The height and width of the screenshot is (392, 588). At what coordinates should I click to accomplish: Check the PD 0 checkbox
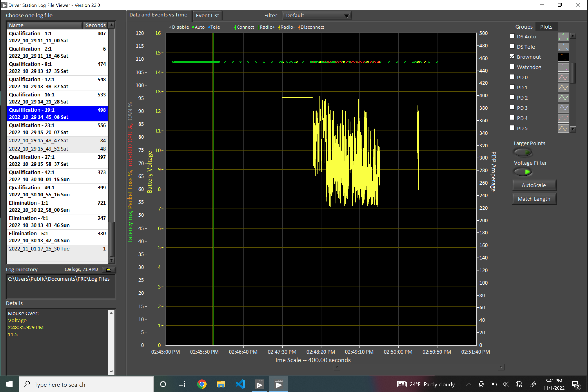click(x=512, y=77)
